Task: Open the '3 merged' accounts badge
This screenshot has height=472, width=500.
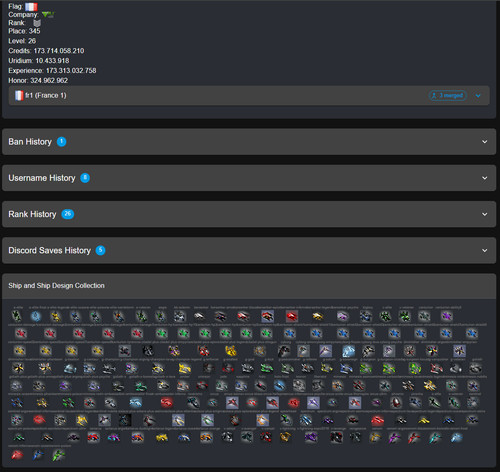Action: coord(447,96)
